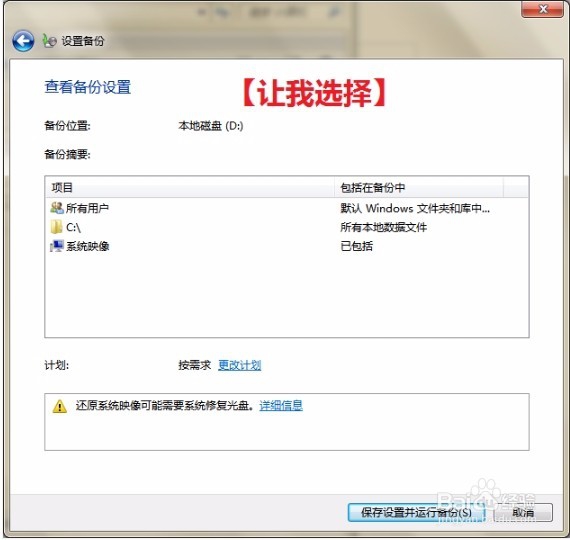This screenshot has width=570, height=540.
Task: Click the 所有本地数据文件 cell
Action: [x=383, y=227]
